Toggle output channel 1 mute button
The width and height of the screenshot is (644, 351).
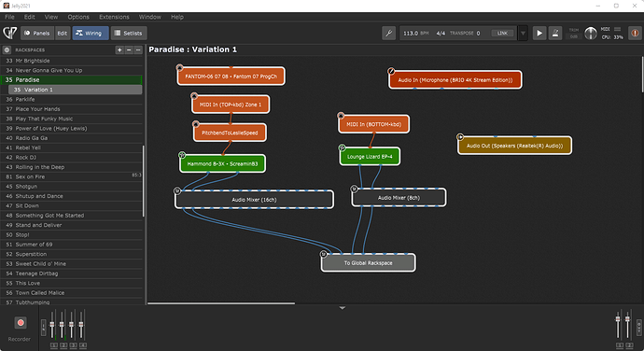pos(620,345)
